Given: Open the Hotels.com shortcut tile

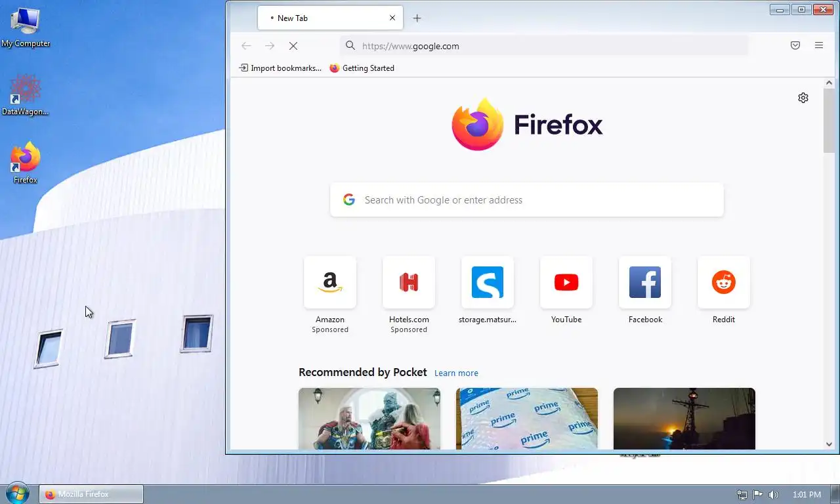Looking at the screenshot, I should coord(409,282).
